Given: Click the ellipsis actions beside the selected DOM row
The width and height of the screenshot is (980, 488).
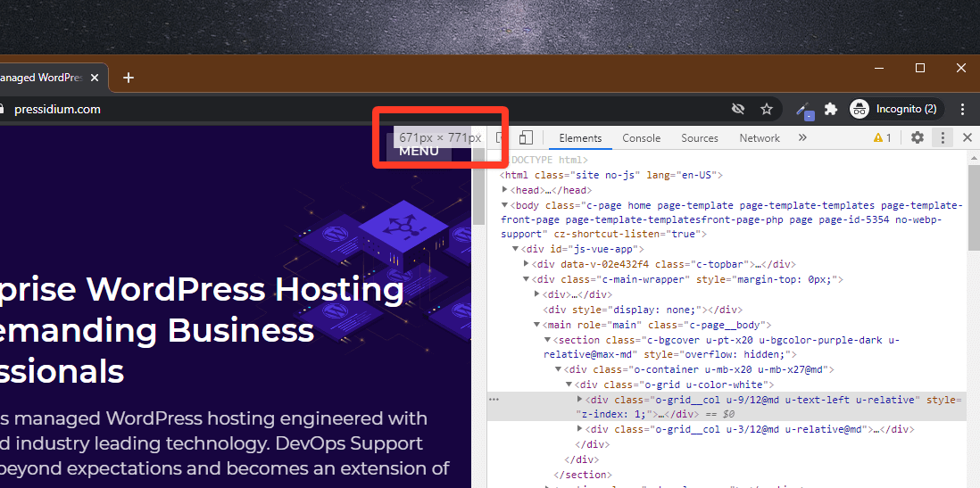Looking at the screenshot, I should pyautogui.click(x=494, y=400).
